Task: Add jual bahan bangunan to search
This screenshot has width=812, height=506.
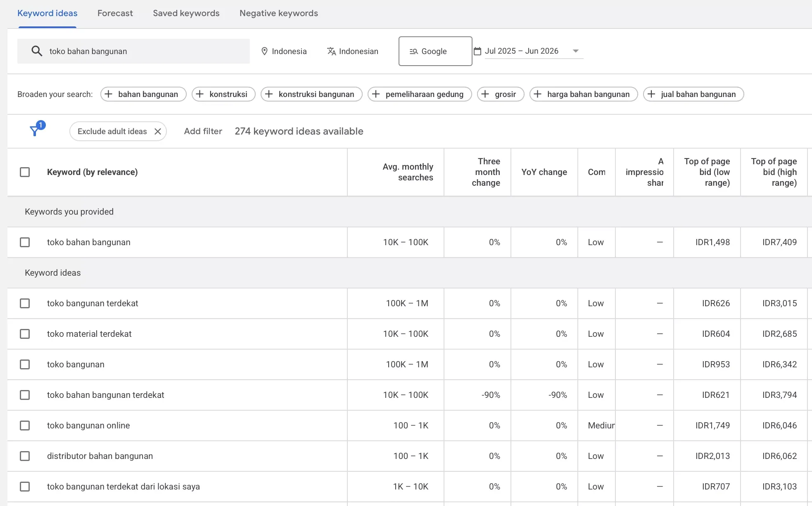Action: (x=693, y=94)
